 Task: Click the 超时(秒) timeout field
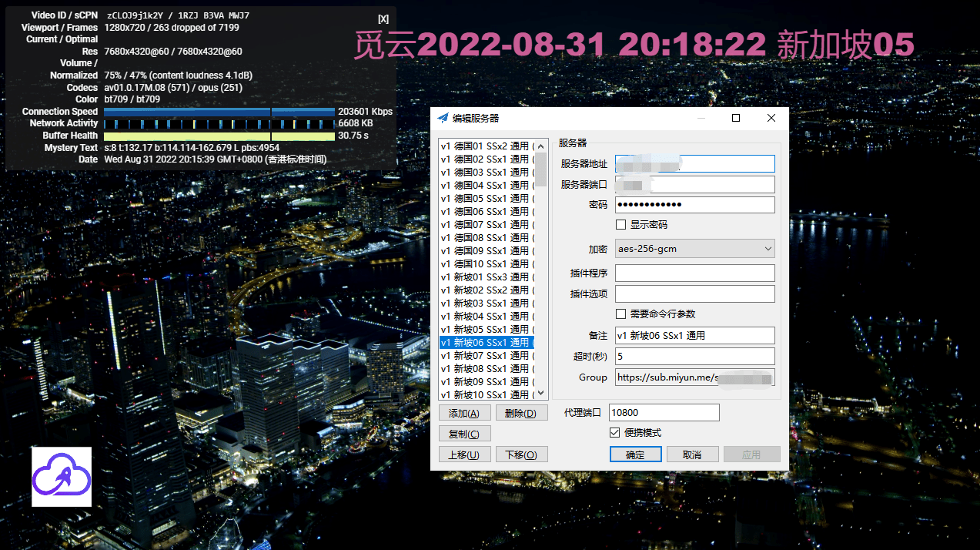(x=694, y=356)
